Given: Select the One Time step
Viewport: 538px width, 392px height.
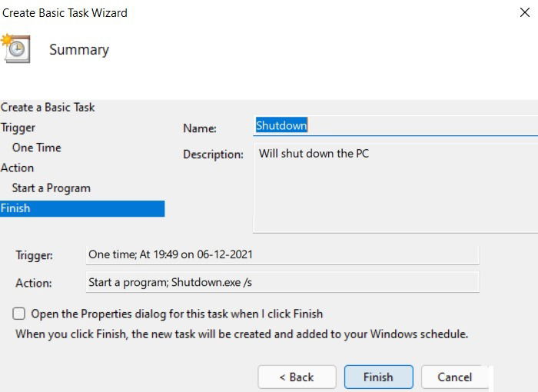Looking at the screenshot, I should (x=37, y=148).
